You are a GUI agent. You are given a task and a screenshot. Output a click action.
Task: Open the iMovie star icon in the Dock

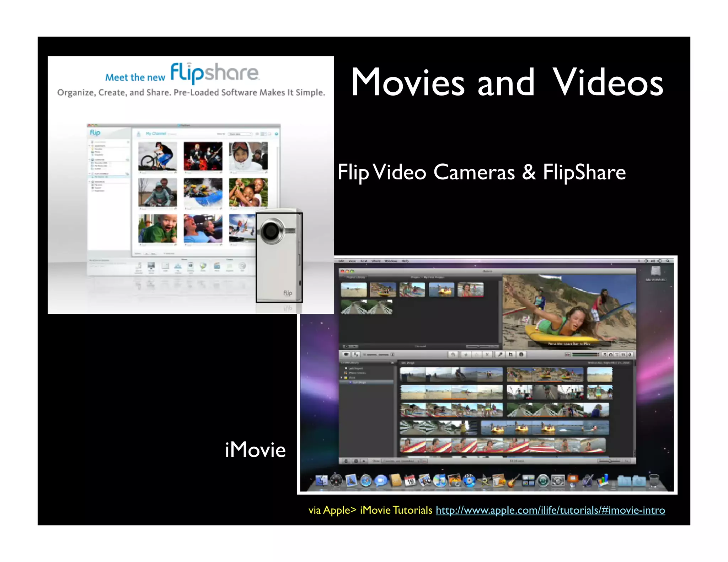(484, 481)
